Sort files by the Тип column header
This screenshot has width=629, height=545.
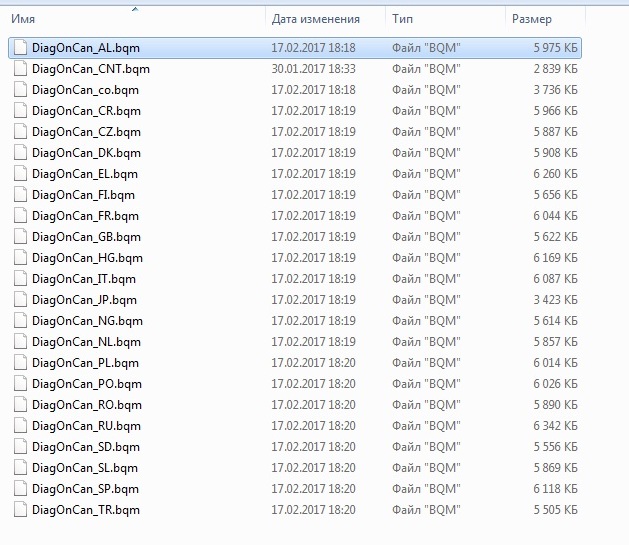point(402,19)
